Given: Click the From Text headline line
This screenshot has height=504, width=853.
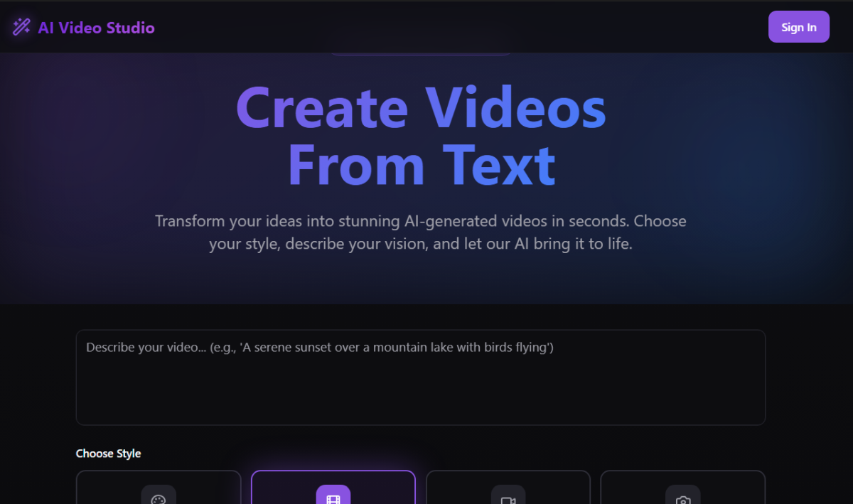Looking at the screenshot, I should [x=421, y=165].
